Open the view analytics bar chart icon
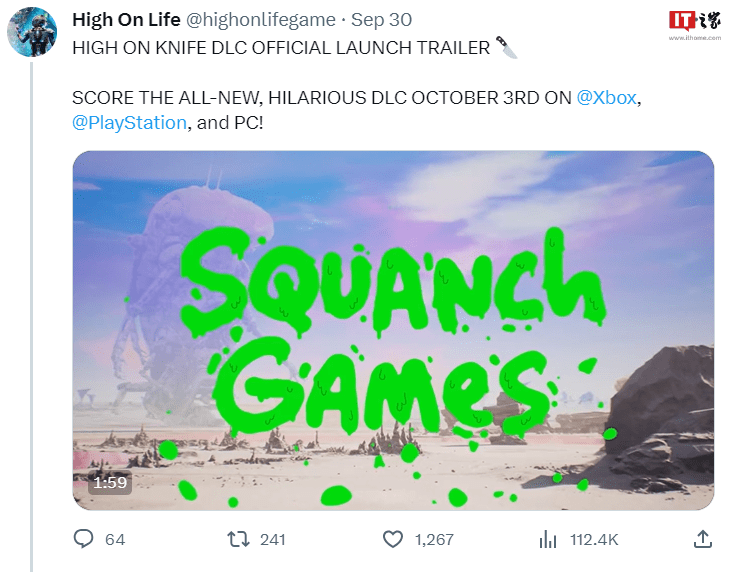The height and width of the screenshot is (572, 732). click(x=548, y=539)
